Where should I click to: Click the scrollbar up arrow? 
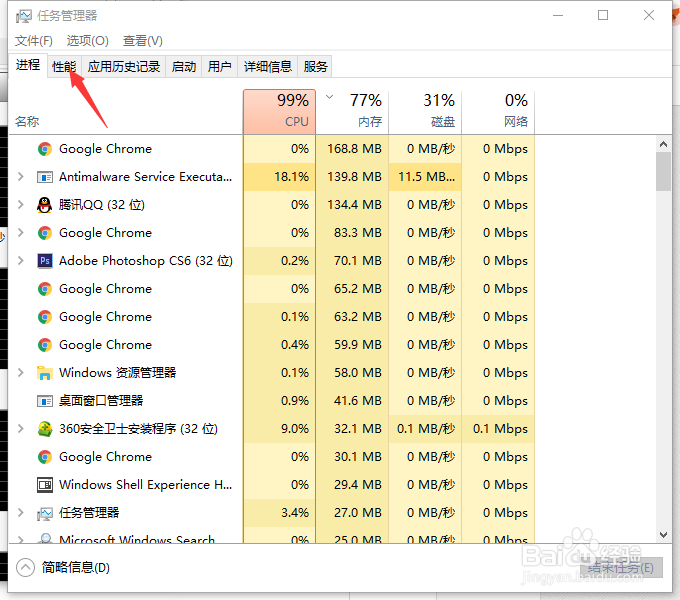point(663,144)
